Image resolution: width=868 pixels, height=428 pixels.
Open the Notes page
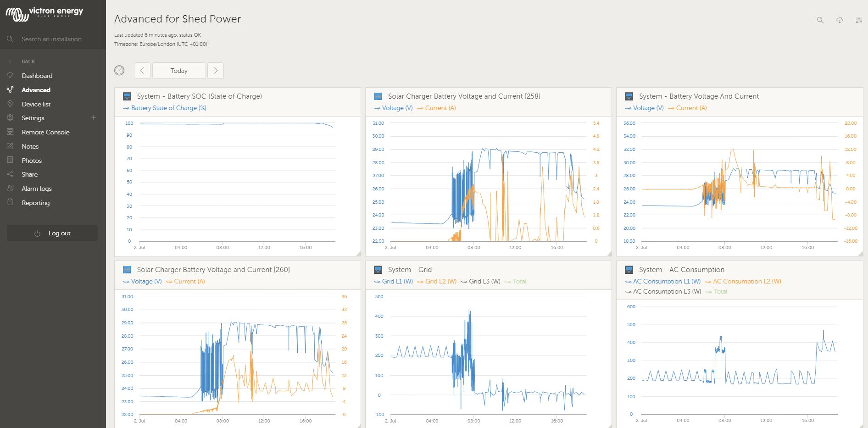tap(30, 146)
